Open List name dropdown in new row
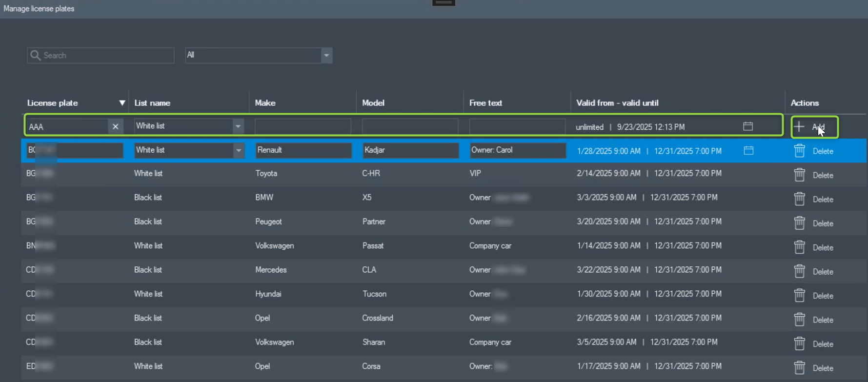The height and width of the screenshot is (382, 868). (238, 126)
